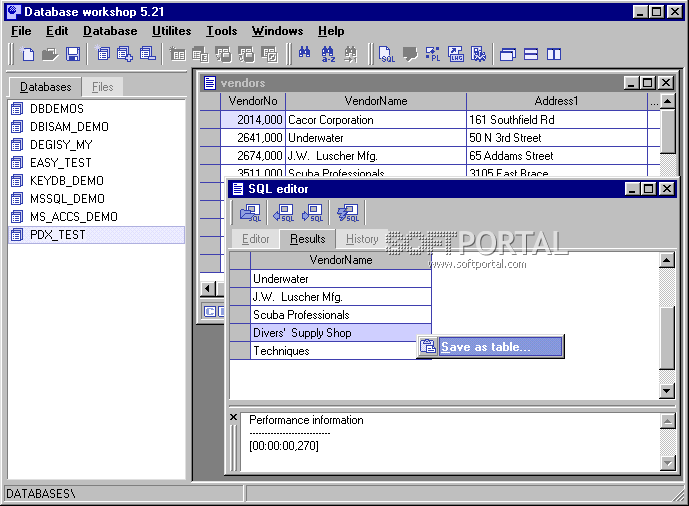This screenshot has height=506, width=689.
Task: Open the Help menu
Action: tap(331, 31)
